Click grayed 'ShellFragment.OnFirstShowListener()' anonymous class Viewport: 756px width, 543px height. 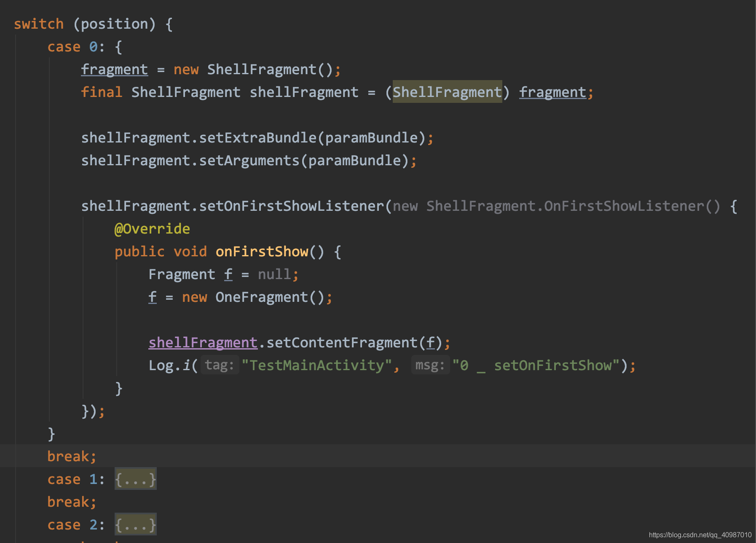coord(574,206)
